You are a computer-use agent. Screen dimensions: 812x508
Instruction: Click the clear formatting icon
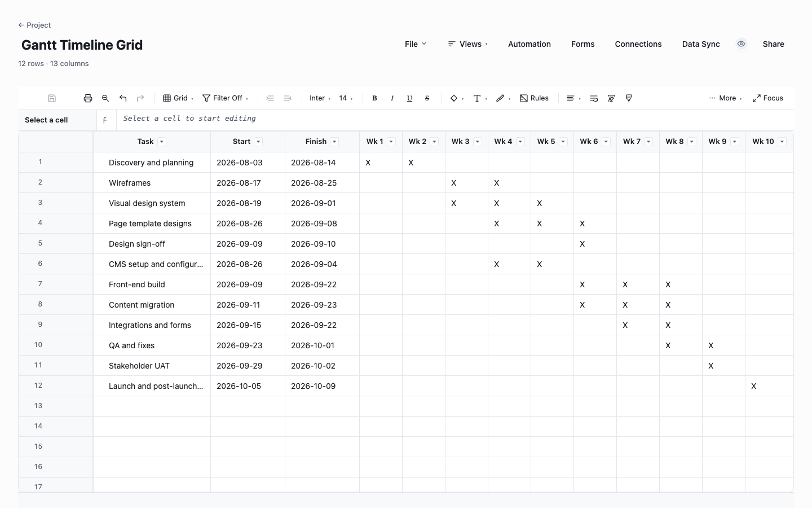pyautogui.click(x=611, y=98)
